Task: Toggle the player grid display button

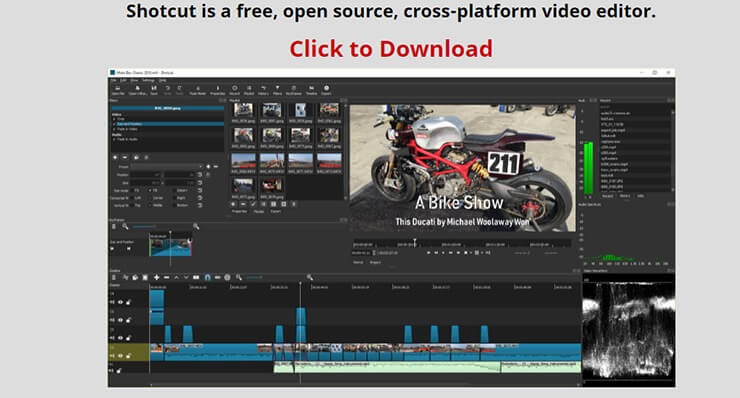Action: click(x=477, y=253)
